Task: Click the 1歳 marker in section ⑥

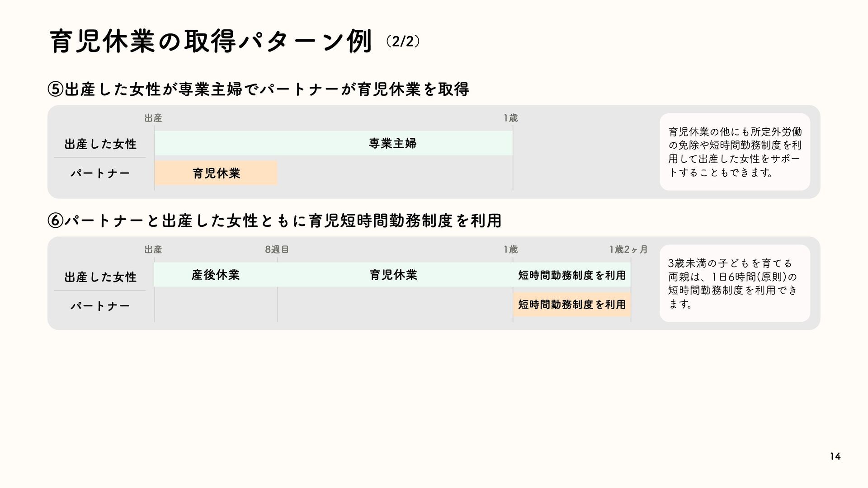Action: pyautogui.click(x=511, y=249)
